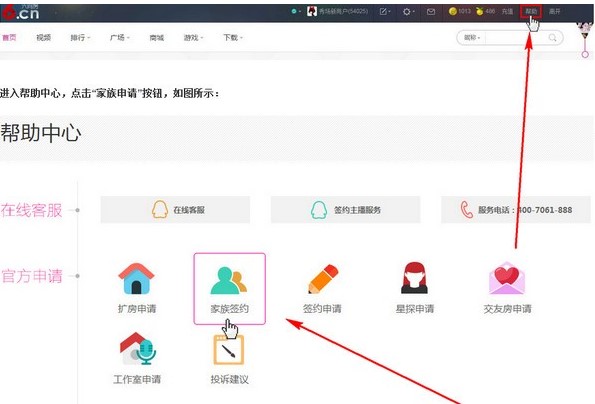Expand the 游戏 games menu
This screenshot has height=404, width=595.
pos(194,37)
